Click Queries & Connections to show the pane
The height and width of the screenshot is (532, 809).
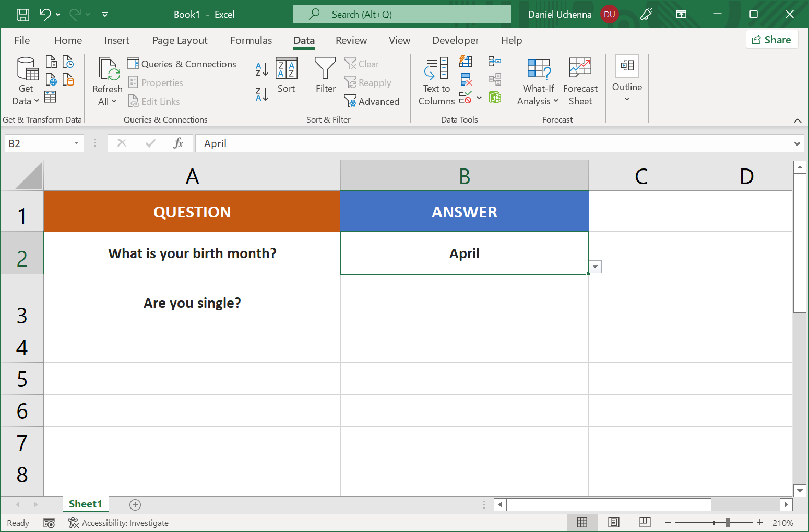tap(182, 64)
